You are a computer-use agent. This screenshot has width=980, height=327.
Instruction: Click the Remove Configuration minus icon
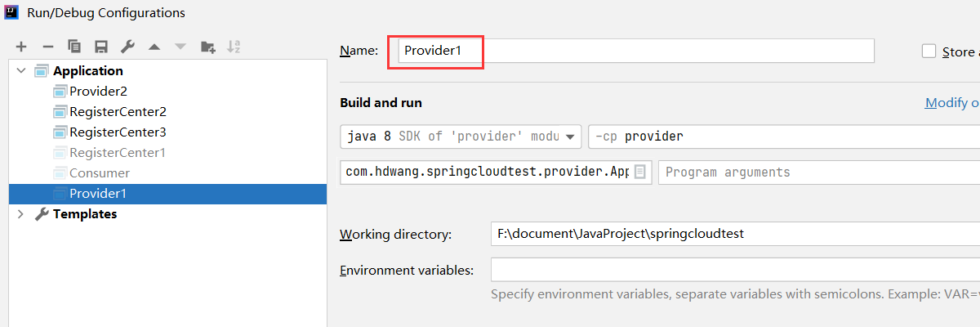coord(47,47)
